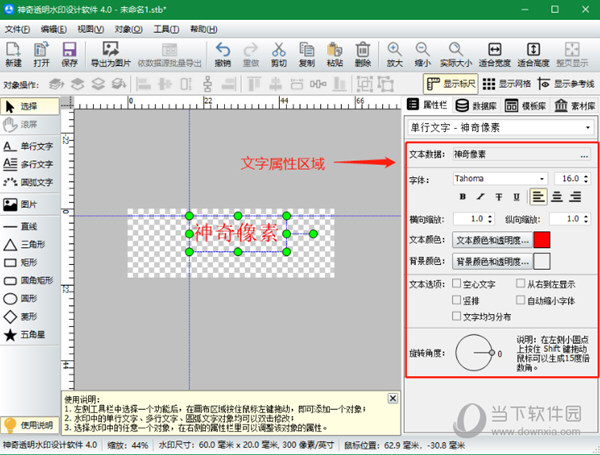600x455 pixels.
Task: Click the white background color swatch
Action: tap(542, 261)
